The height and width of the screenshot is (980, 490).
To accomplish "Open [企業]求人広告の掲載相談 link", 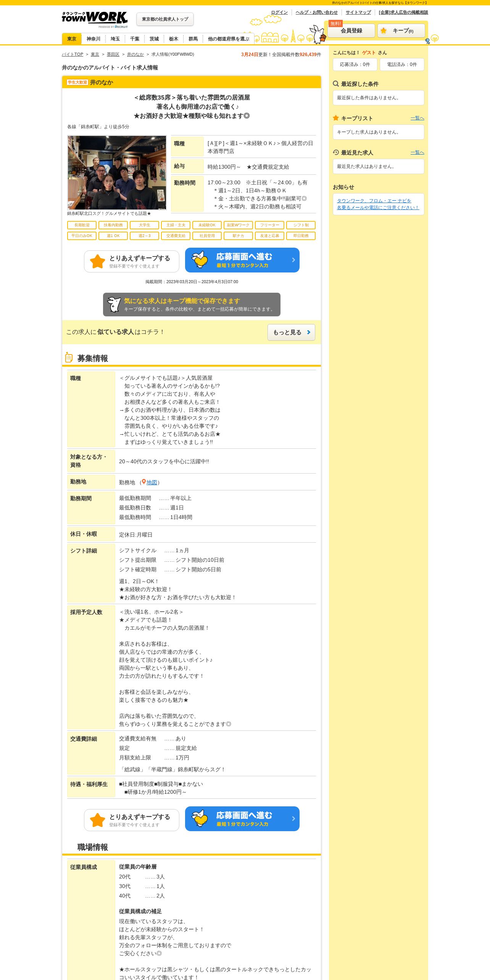I will (x=403, y=12).
